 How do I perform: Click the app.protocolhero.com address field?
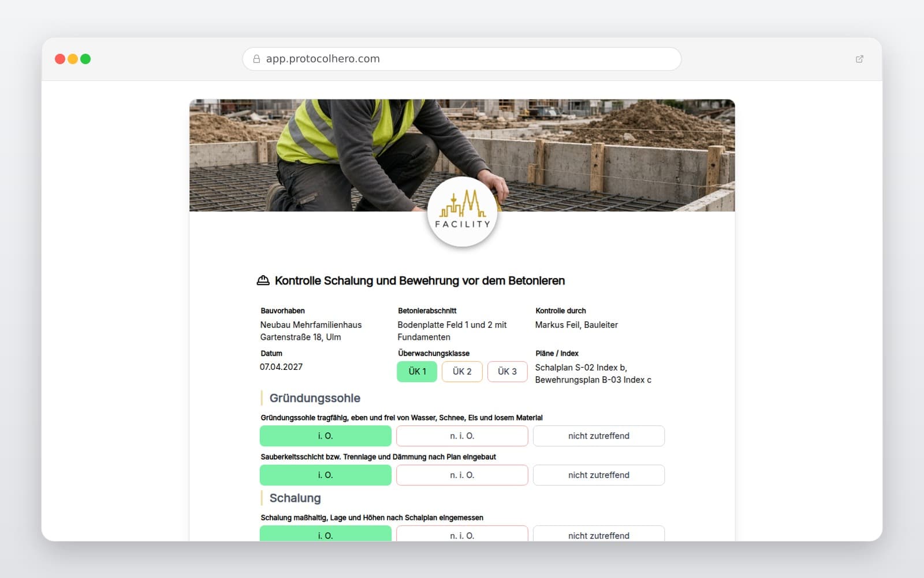(462, 59)
